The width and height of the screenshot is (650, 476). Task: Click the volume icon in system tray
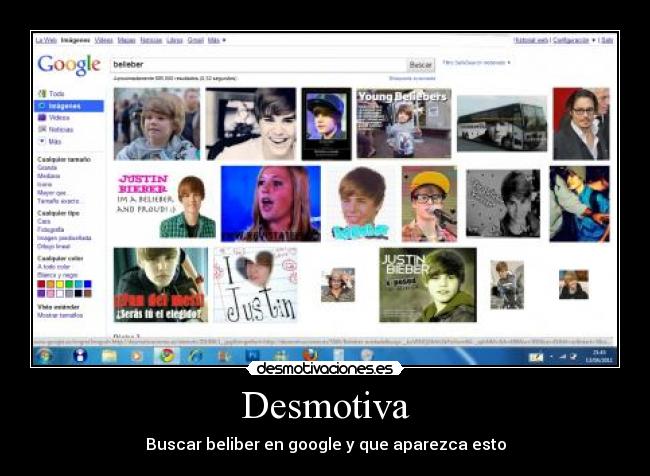click(x=573, y=356)
